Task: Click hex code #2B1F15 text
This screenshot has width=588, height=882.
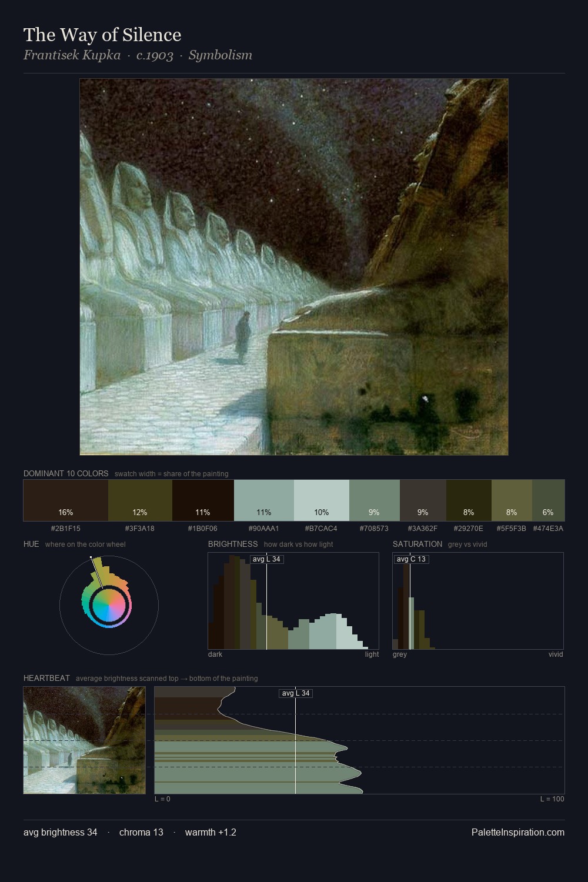Action: click(66, 529)
